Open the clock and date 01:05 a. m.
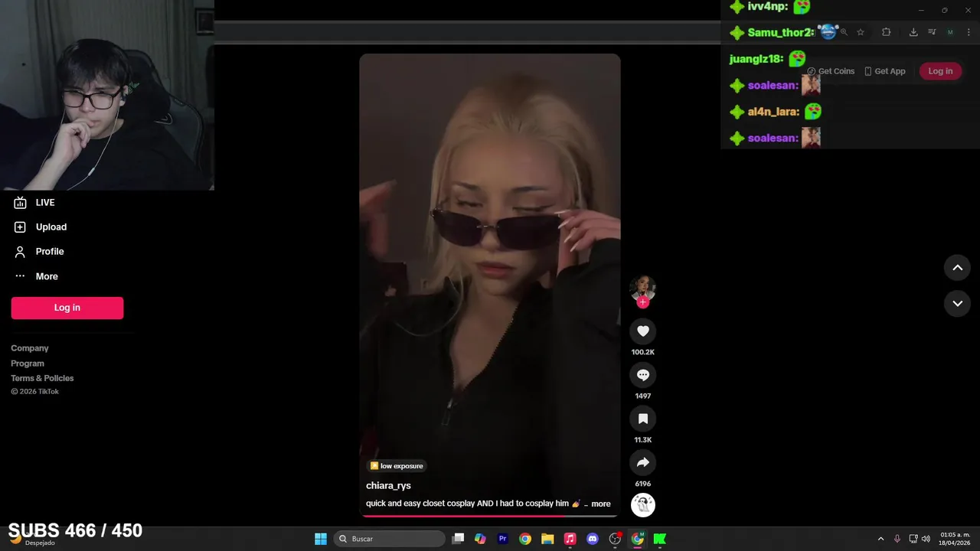980x551 pixels. coord(955,539)
